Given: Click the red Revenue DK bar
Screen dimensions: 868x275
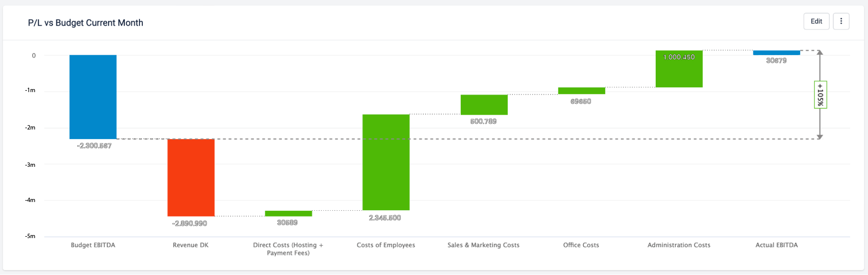Looking at the screenshot, I should coord(191,178).
